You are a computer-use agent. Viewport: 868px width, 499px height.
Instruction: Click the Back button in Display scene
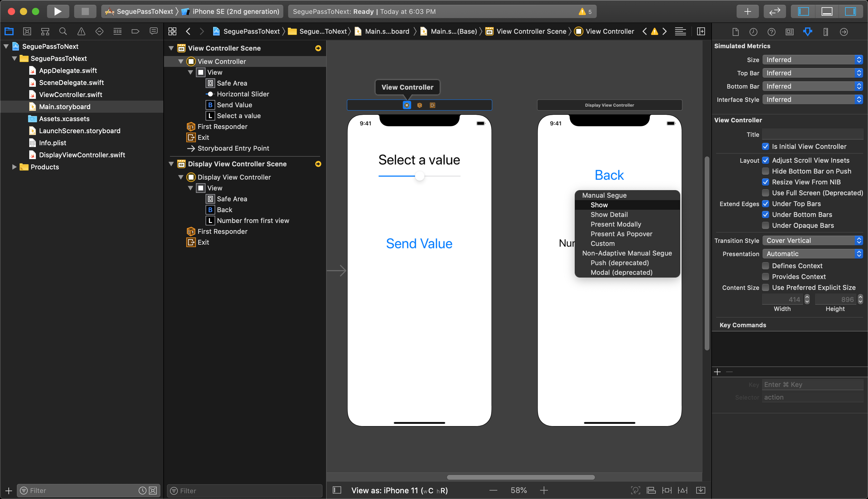tap(609, 175)
